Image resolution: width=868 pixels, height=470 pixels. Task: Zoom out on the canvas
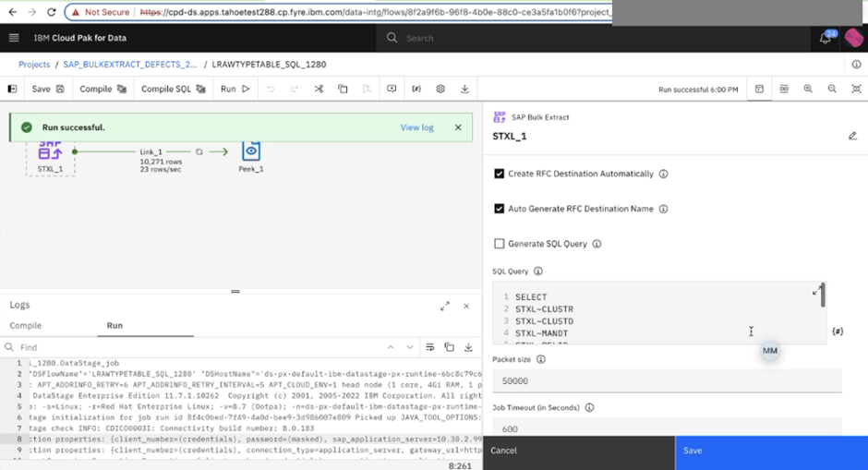[832, 89]
